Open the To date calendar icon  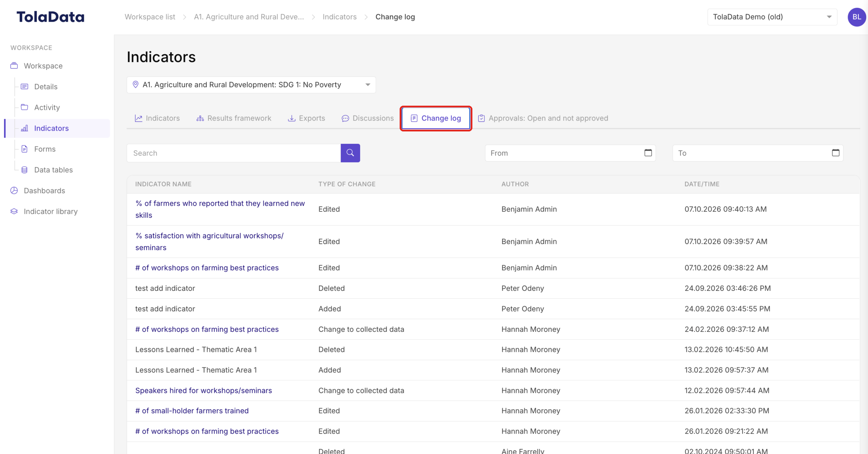(835, 153)
